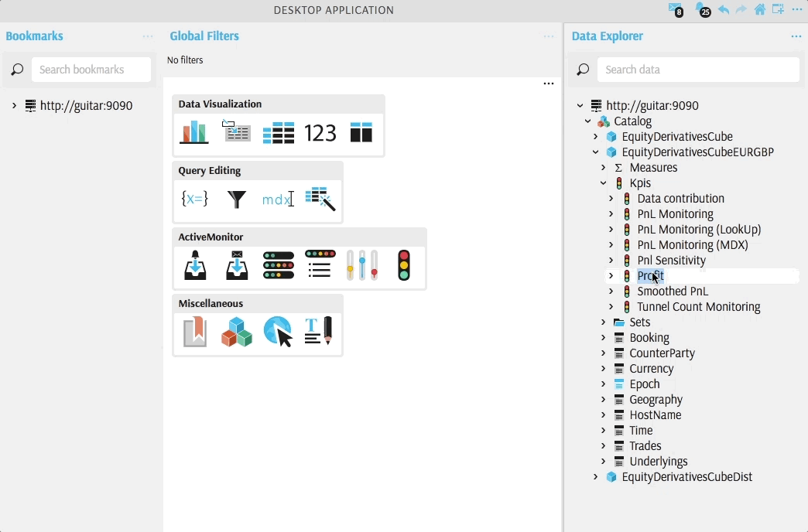Image resolution: width=808 pixels, height=532 pixels.
Task: Open the text editor pencil widget
Action: point(319,331)
